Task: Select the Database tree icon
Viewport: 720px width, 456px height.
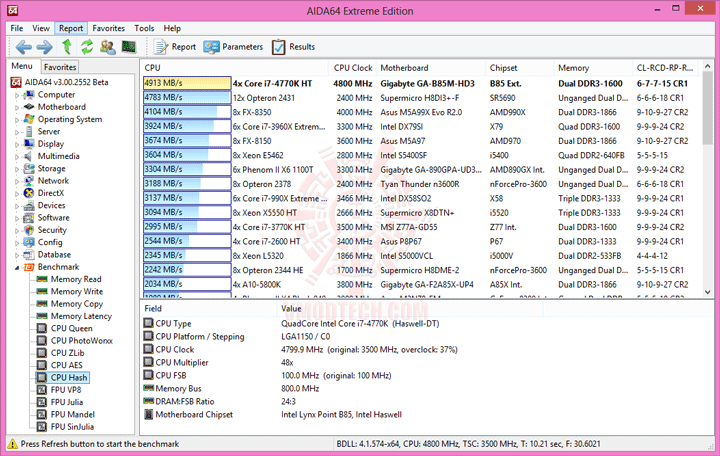Action: click(29, 255)
